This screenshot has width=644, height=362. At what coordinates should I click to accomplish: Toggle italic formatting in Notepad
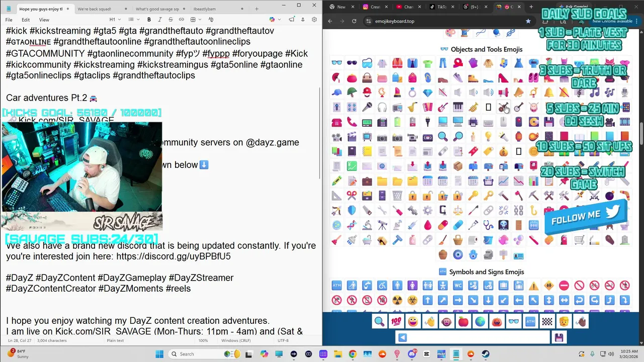[x=160, y=19]
